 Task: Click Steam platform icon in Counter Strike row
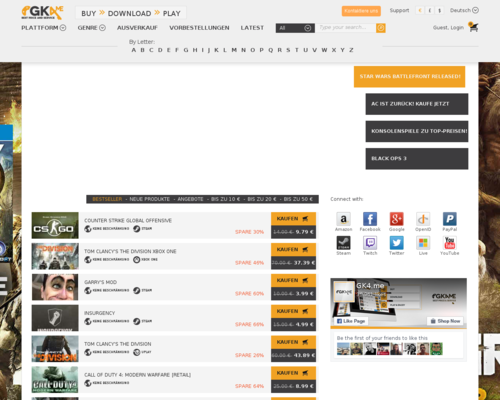[137, 229]
